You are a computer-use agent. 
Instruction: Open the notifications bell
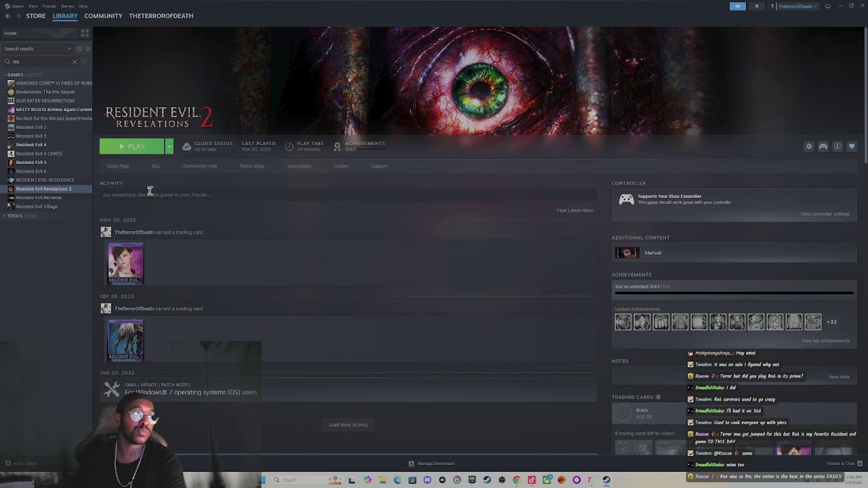757,6
